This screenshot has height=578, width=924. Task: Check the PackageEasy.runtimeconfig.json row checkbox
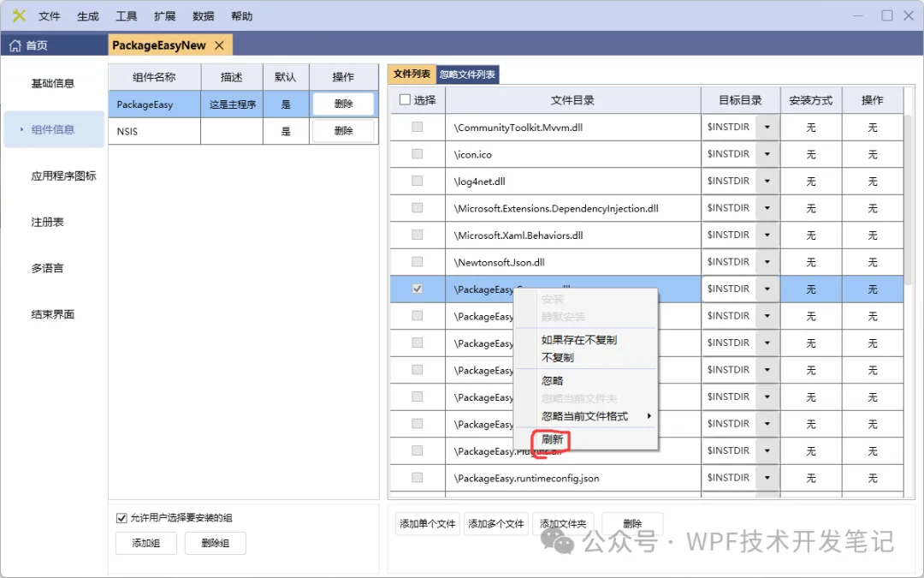click(418, 478)
